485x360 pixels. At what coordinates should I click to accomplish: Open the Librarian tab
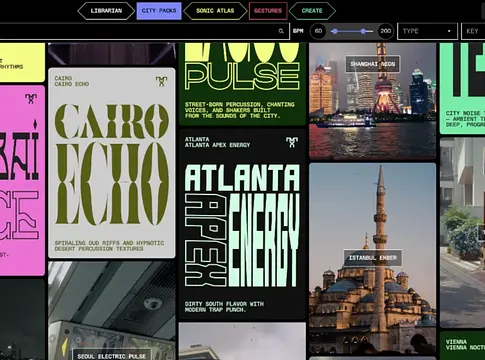(x=106, y=11)
